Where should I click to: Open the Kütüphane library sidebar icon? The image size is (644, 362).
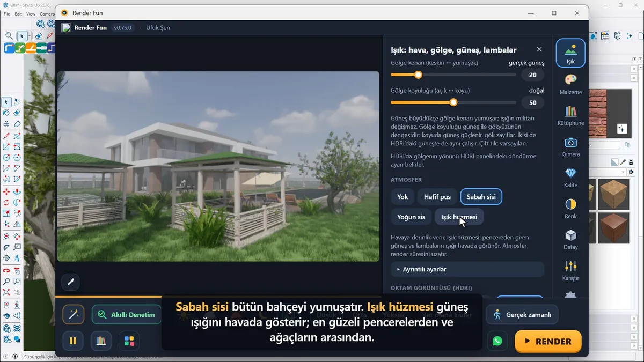tap(570, 115)
